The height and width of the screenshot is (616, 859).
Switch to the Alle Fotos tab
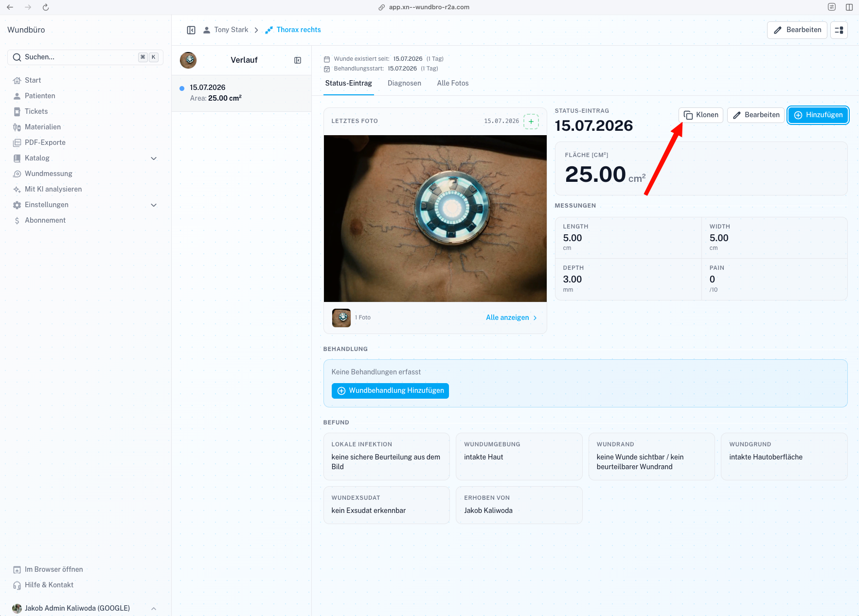pyautogui.click(x=452, y=83)
